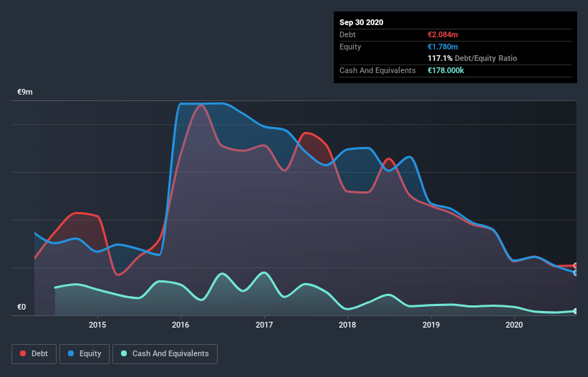Click the red Debt end-point marker
Image resolution: width=588 pixels, height=377 pixels.
click(576, 266)
